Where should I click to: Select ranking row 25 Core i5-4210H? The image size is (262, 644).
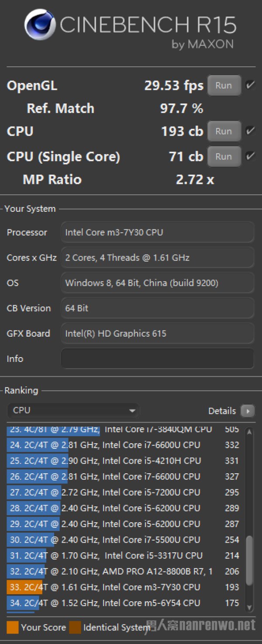click(124, 461)
